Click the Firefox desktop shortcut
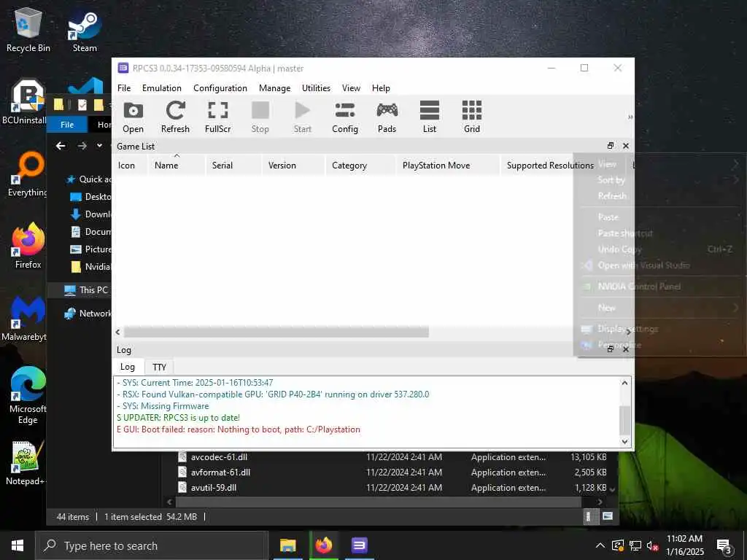The image size is (747, 560). 28,246
